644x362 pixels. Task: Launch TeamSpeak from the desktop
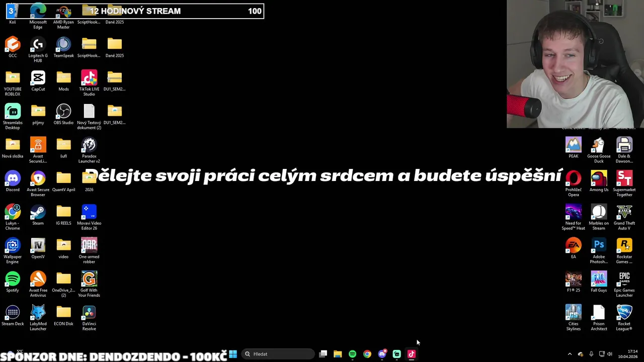tap(63, 47)
